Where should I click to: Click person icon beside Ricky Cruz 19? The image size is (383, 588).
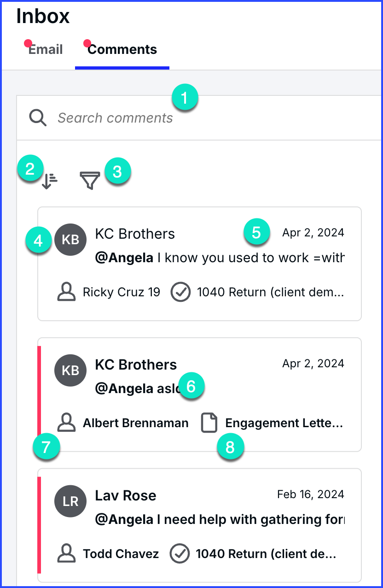coord(66,292)
